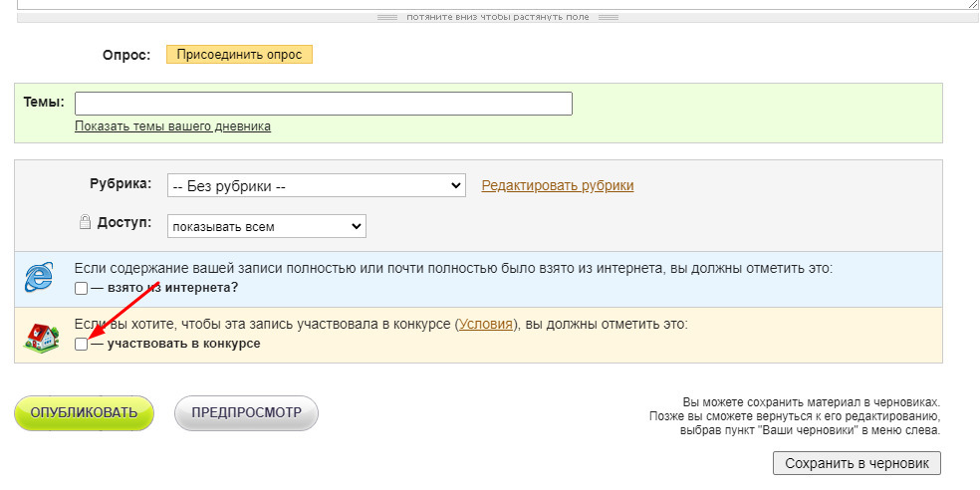980x490 pixels.
Task: Click the left grip lines on the resize bar
Action: (388, 17)
